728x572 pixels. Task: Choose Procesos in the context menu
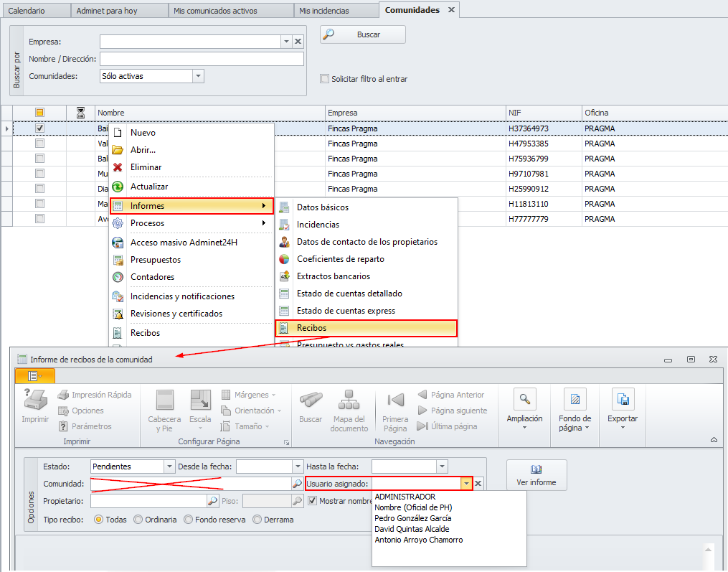point(192,223)
